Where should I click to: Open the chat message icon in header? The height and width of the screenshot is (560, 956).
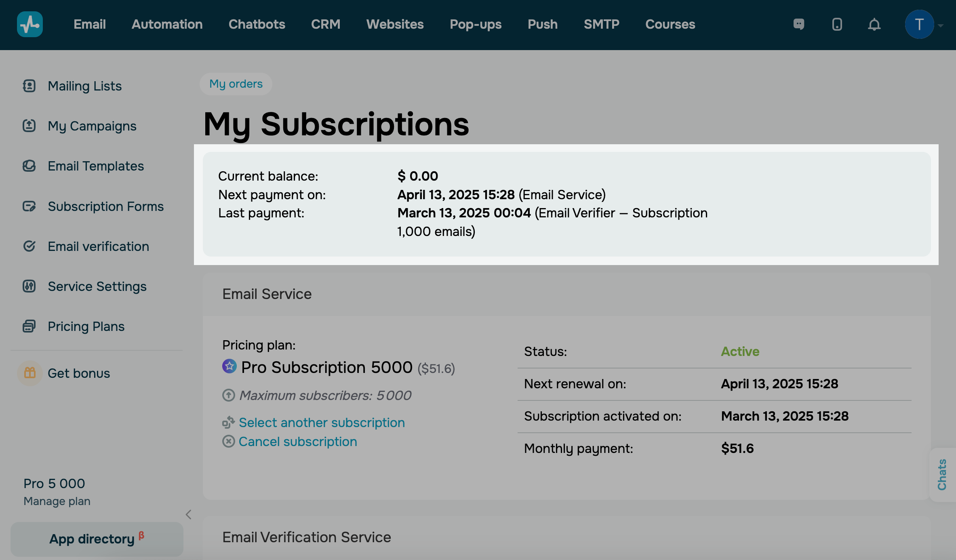point(799,24)
